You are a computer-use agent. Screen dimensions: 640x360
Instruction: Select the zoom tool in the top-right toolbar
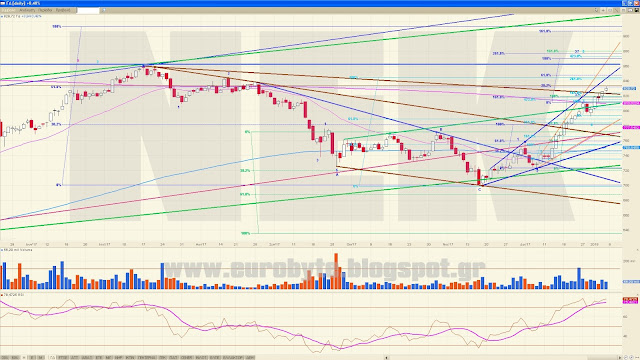coord(610,10)
